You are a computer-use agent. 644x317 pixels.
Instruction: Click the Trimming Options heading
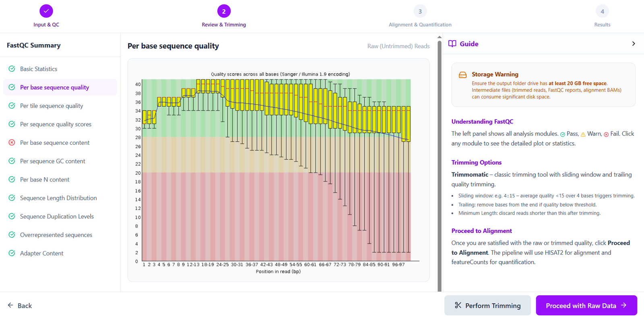tap(477, 163)
